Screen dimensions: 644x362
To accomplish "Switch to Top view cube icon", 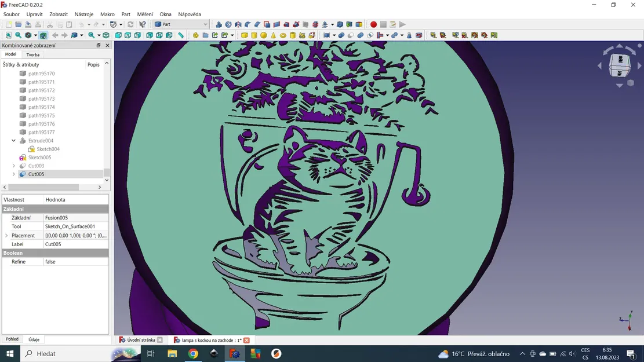I will (128, 35).
